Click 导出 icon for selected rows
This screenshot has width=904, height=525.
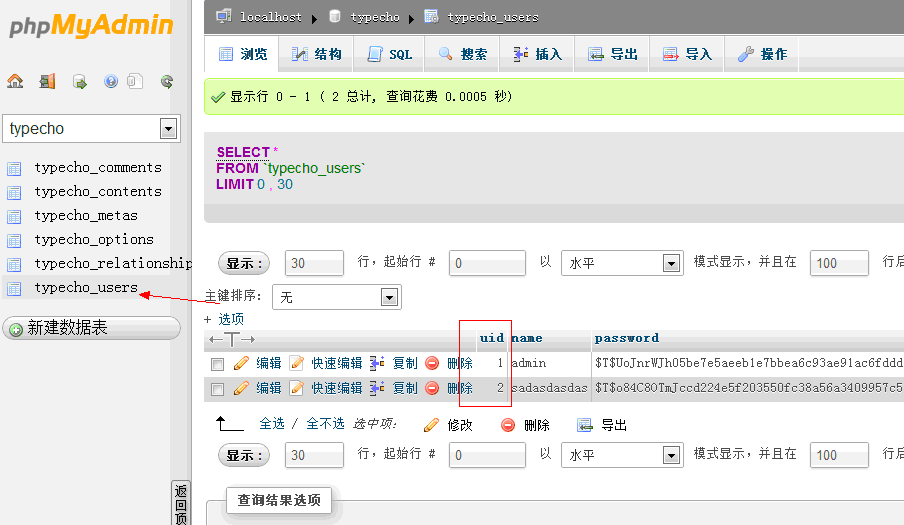click(585, 425)
